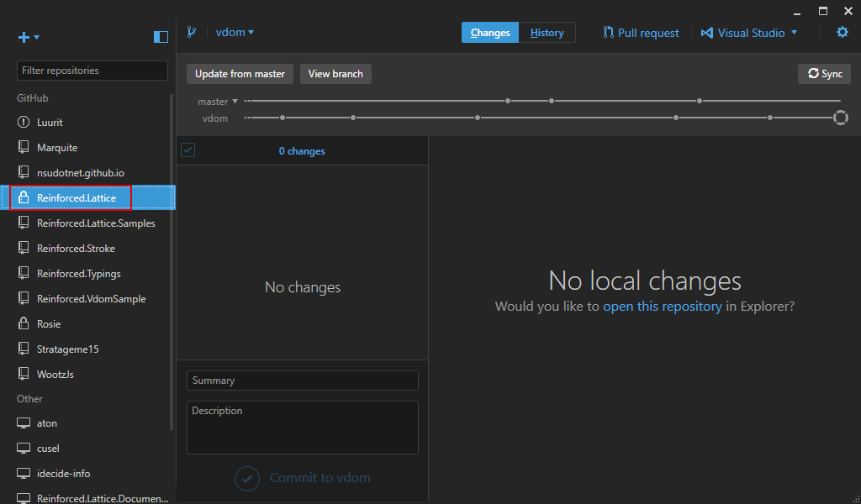Click the sync ring at end of vdom timeline
Viewport: 861px width, 504px height.
coord(840,118)
